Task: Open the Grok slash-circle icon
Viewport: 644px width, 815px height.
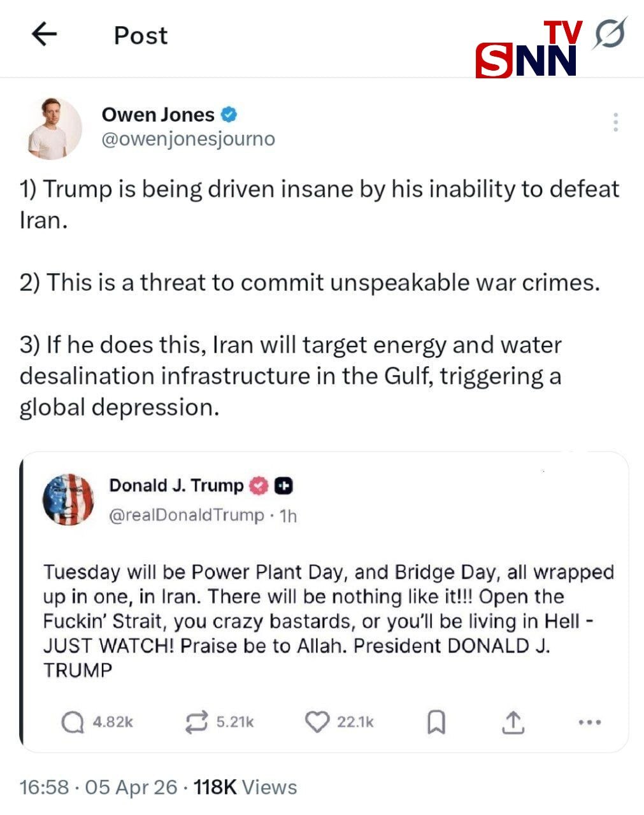Action: (x=610, y=33)
